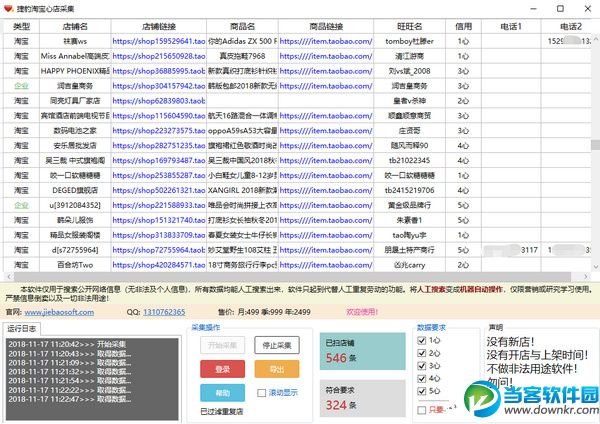Select the 数码电池之家 shop name cell

point(75,131)
